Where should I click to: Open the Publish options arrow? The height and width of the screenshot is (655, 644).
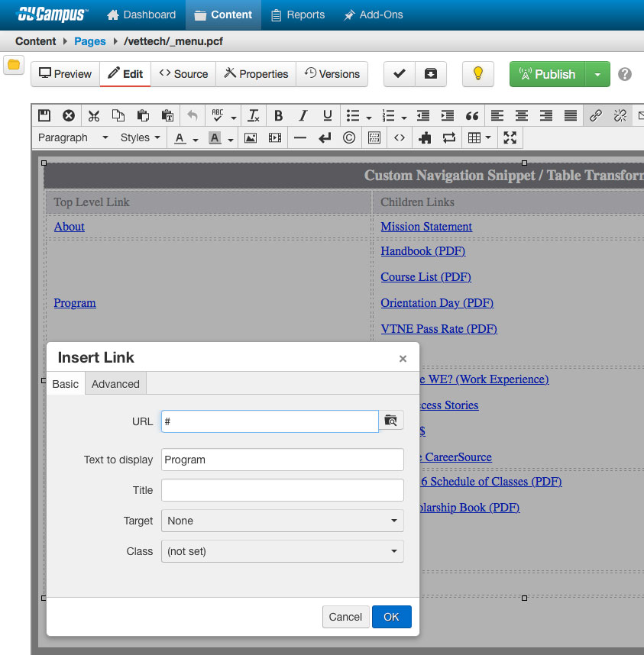pyautogui.click(x=597, y=74)
